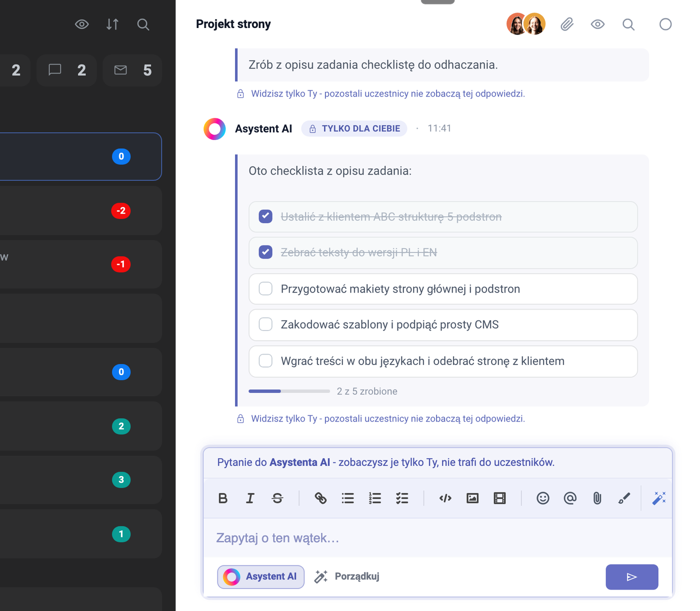Click the Bold formatting icon
Screen dimensions: 700x611
pos(223,498)
